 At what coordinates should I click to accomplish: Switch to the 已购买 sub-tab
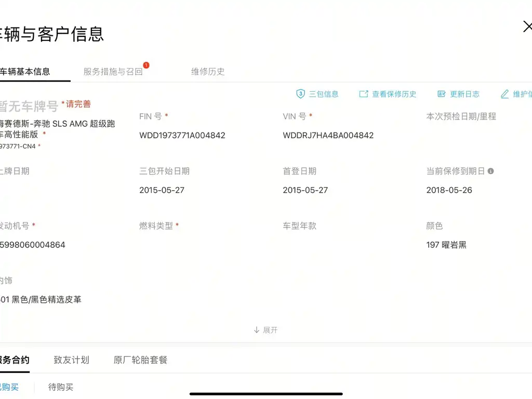point(9,387)
